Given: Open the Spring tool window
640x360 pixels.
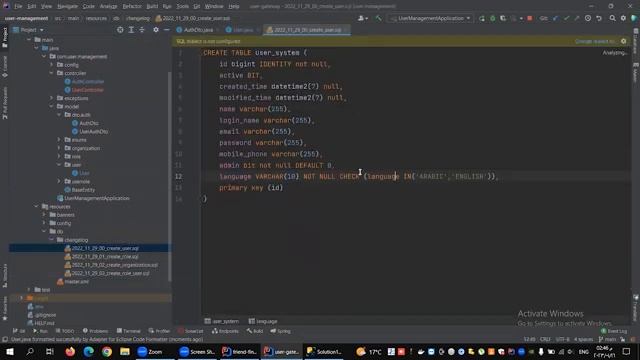Looking at the screenshot, I should tap(280, 331).
